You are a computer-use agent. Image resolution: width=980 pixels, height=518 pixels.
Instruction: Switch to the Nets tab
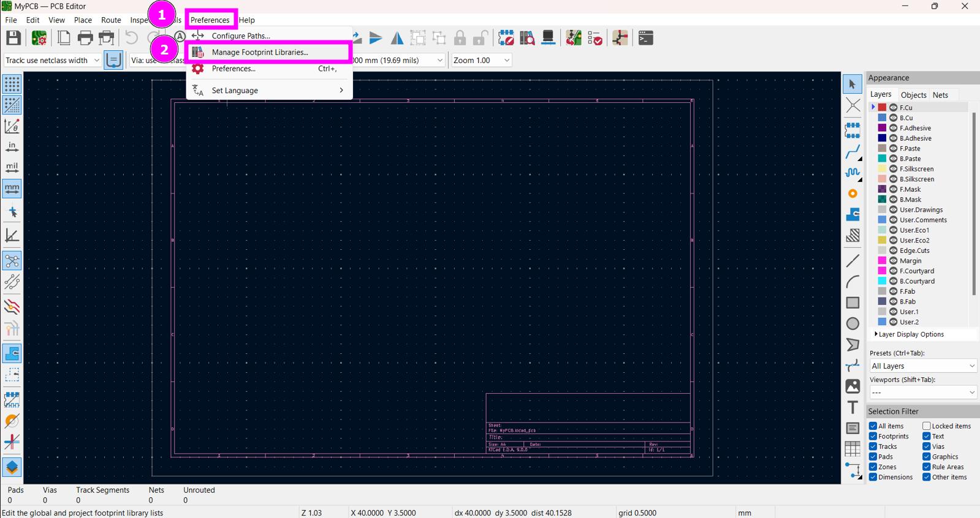940,95
